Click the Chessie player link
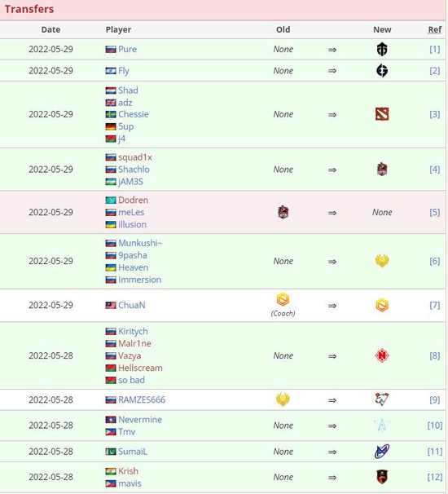 [x=133, y=114]
